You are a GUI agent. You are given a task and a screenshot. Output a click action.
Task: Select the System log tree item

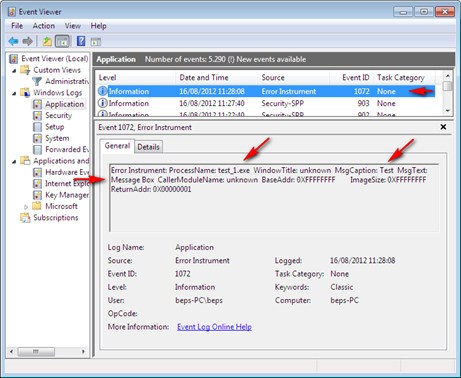point(57,138)
